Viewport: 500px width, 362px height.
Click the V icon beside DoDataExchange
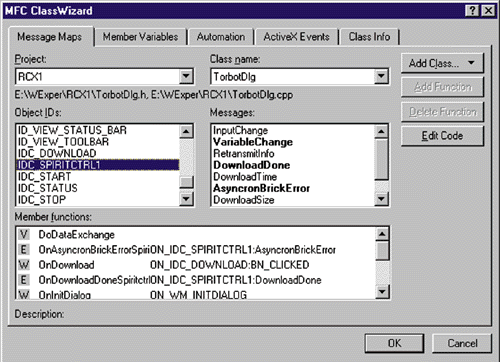pos(24,234)
